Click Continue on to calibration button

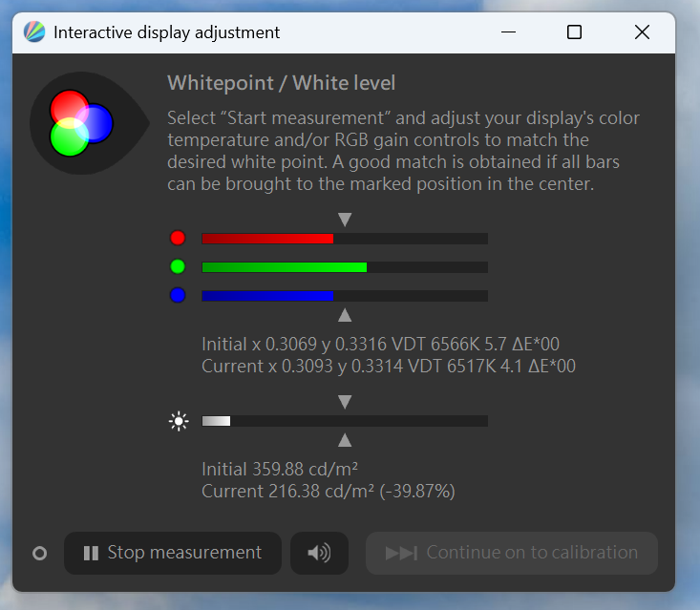[x=512, y=553]
